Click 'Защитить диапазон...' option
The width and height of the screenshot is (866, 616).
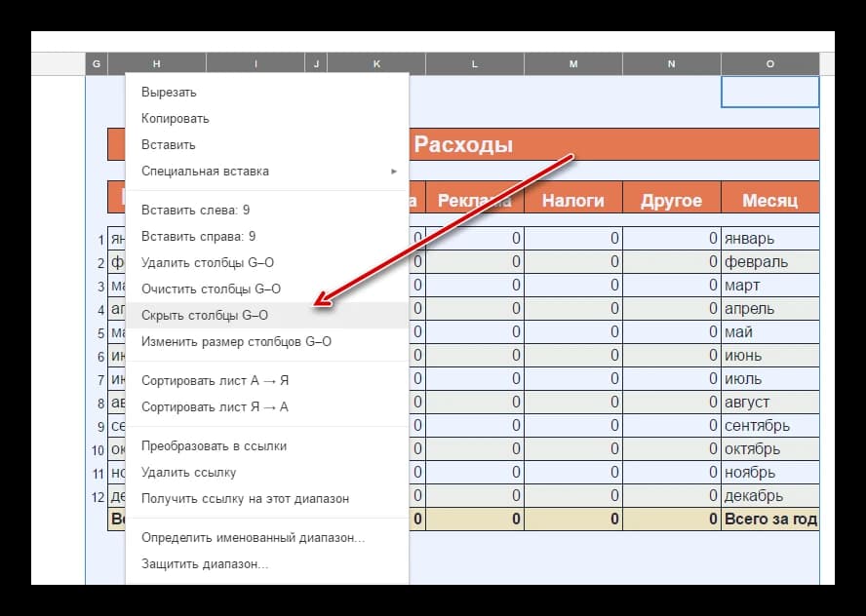[205, 563]
